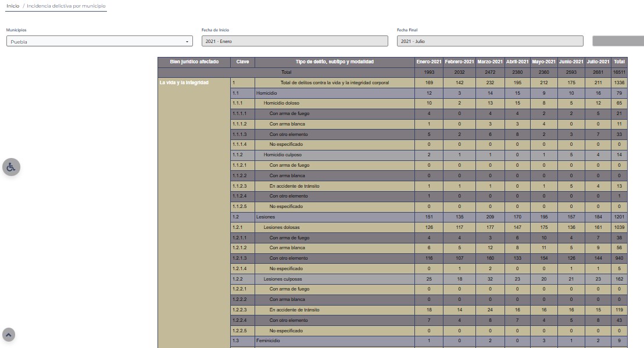
Task: Click the Fecha de Inicio field
Action: pos(295,41)
